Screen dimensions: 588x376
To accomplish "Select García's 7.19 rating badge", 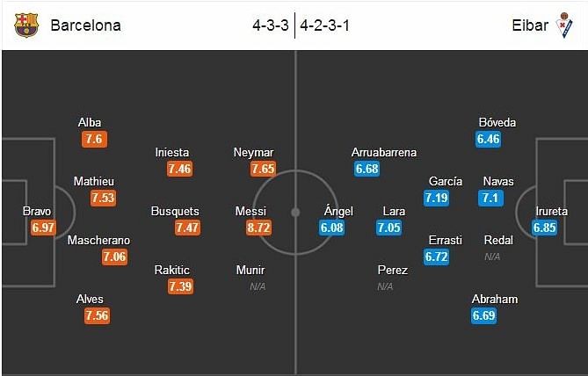I will pyautogui.click(x=437, y=198).
